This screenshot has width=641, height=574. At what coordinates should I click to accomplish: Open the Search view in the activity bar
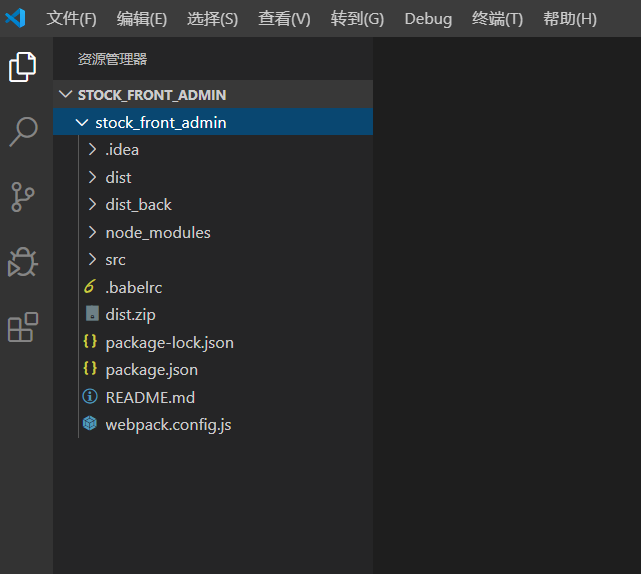point(23,132)
